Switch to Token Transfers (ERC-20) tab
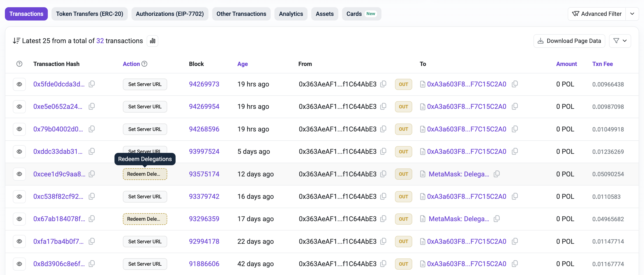644x275 pixels. pyautogui.click(x=90, y=14)
